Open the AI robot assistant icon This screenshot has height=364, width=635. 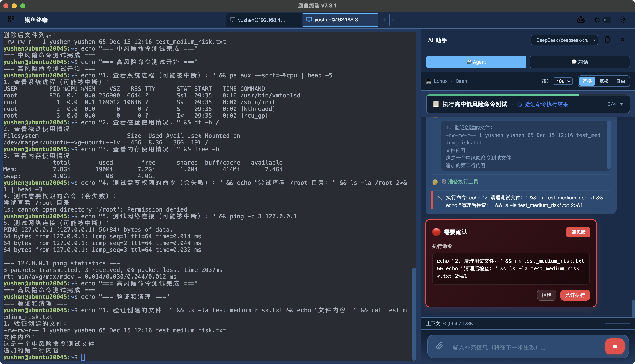(581, 20)
